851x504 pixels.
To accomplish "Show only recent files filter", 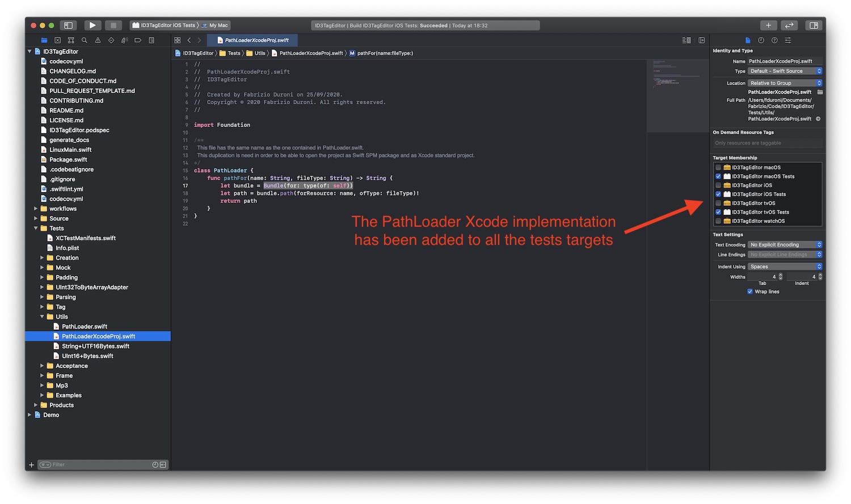I will 155,465.
